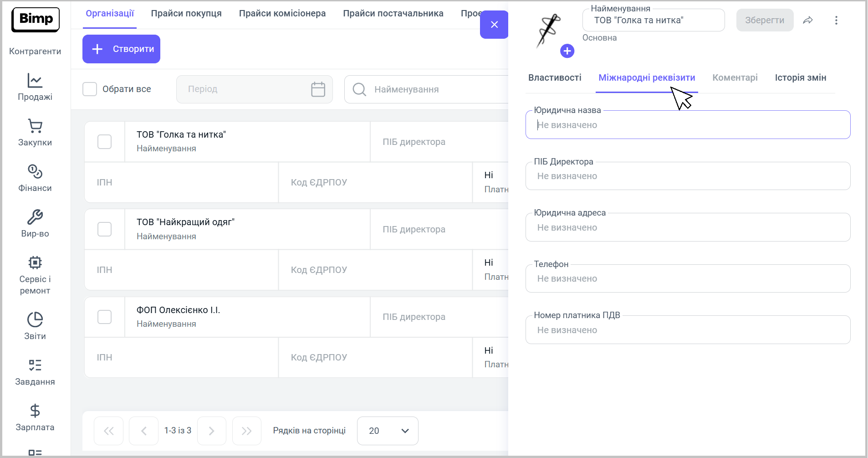Expand the rows per page dropdown
Screen dimensions: 868x458
tap(388, 431)
